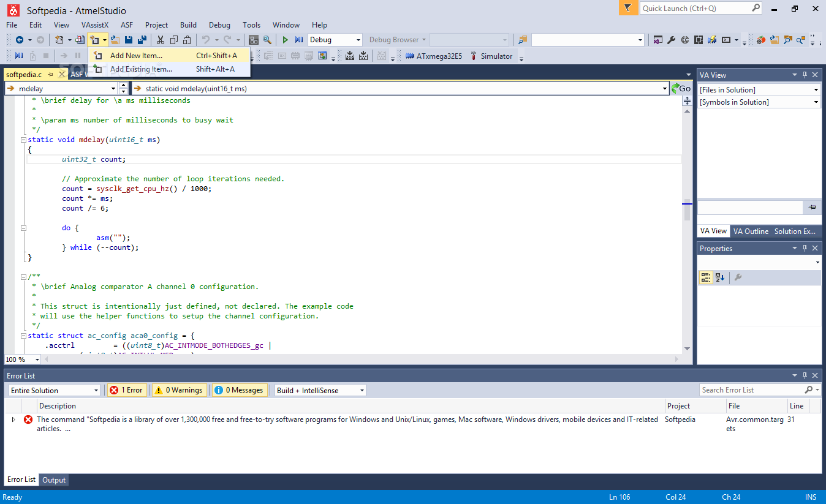Screen dimensions: 826x504
Task: Open the Debug configuration dropdown
Action: tap(358, 40)
